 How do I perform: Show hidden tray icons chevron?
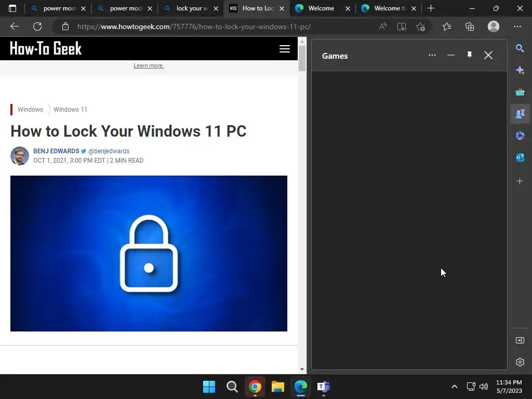455,387
